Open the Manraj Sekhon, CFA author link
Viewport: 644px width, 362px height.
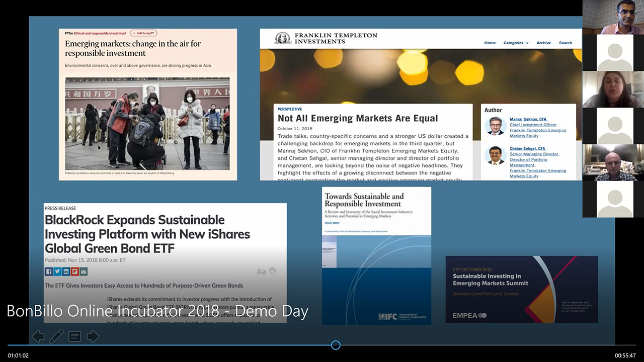528,119
